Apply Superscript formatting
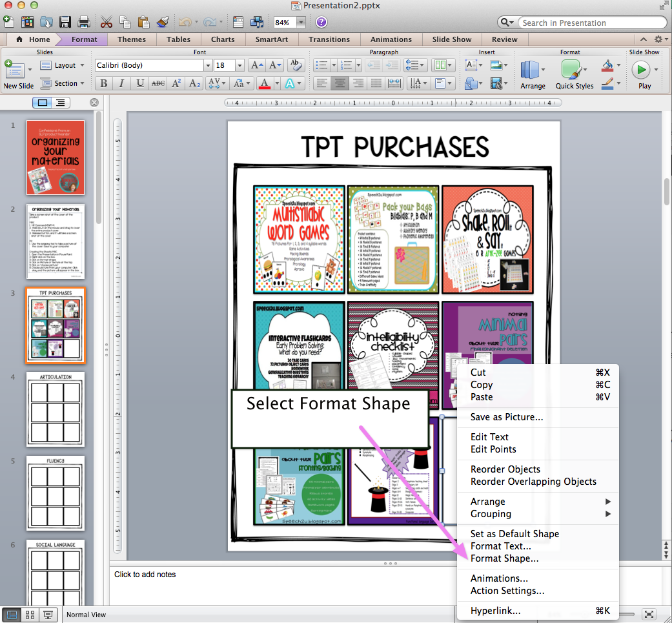Viewport: 672px width, 623px height. (x=176, y=83)
